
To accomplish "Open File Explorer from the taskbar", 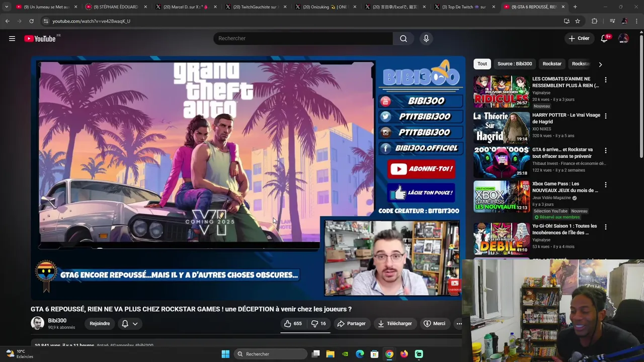I will pyautogui.click(x=330, y=354).
